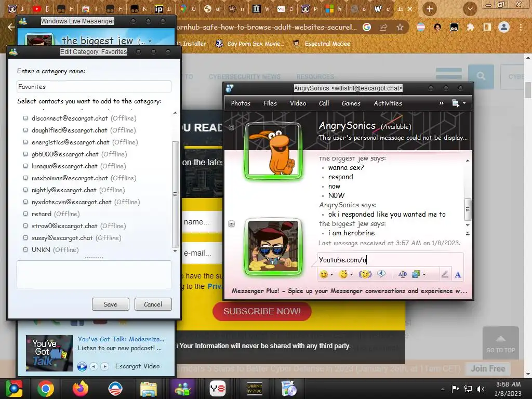Click the handwriting pen icon

(x=445, y=274)
